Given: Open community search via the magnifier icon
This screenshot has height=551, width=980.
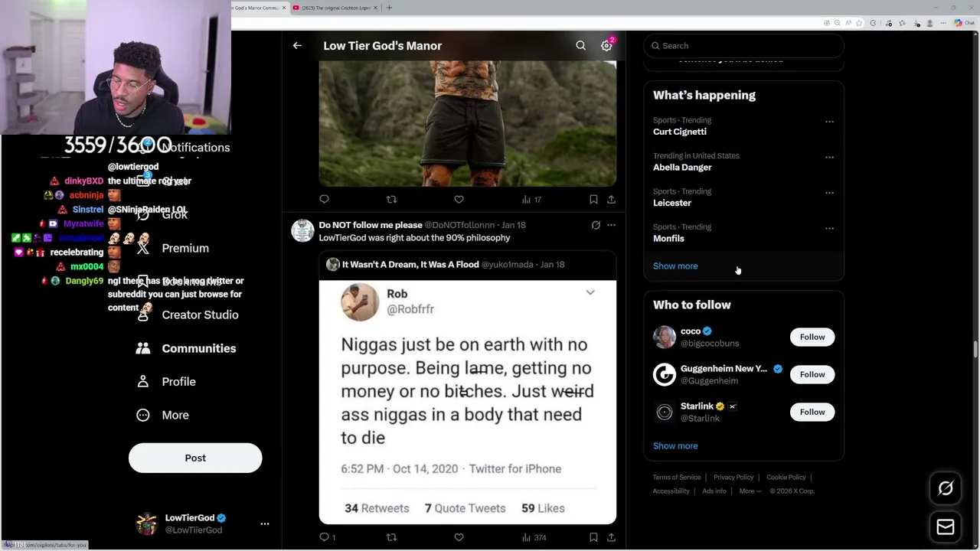Looking at the screenshot, I should coord(580,46).
